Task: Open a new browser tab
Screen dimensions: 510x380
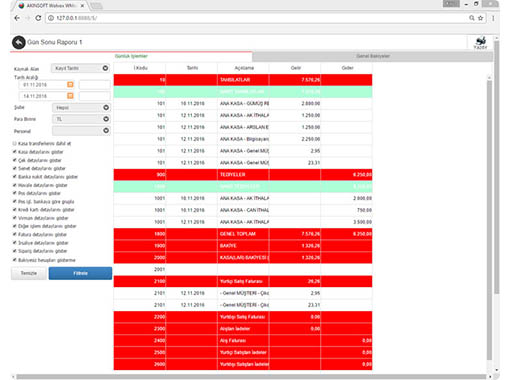Action: tap(96, 6)
